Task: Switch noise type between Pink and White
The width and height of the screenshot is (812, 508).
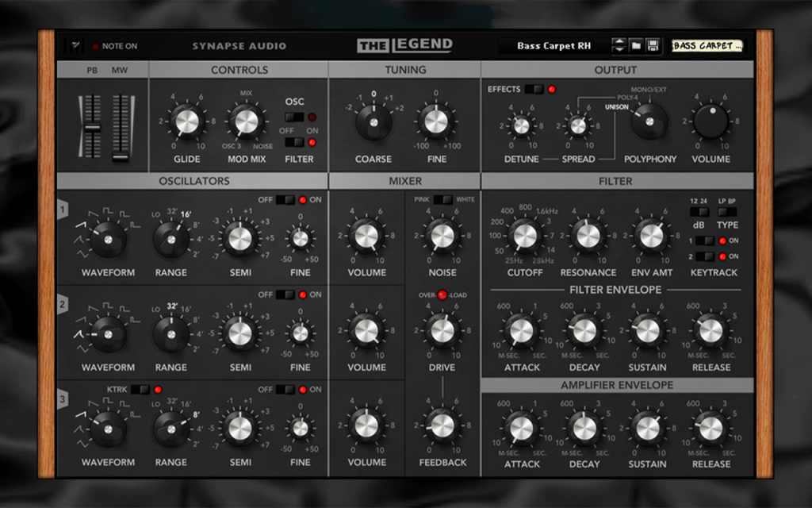Action: 442,199
